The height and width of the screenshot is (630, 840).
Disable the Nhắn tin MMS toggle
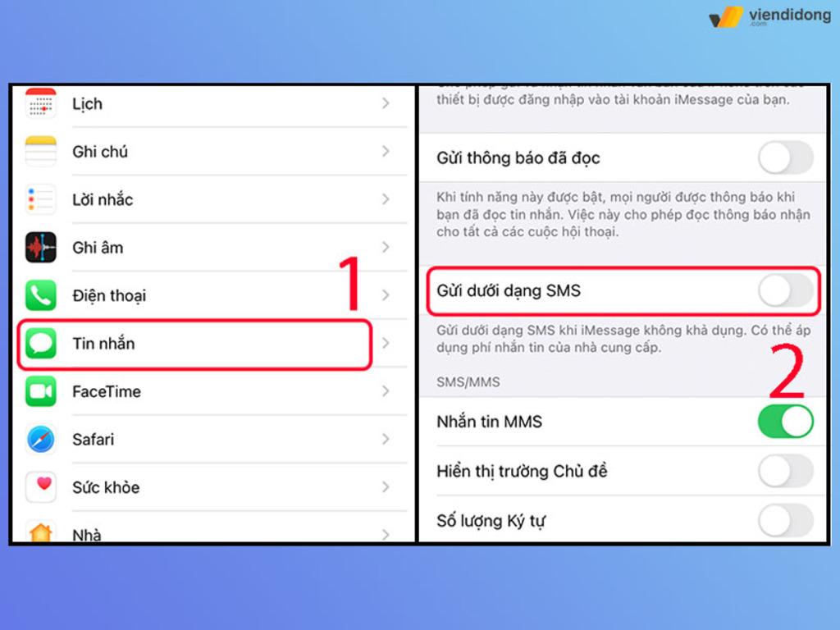785,422
